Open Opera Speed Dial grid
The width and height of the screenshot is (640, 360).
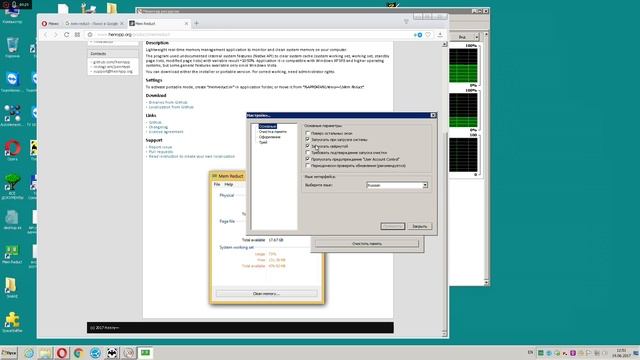coord(77,35)
